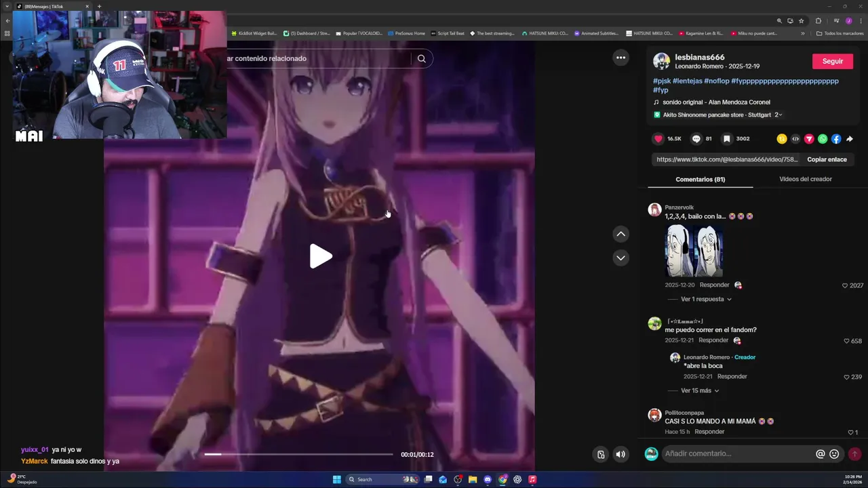Save video with the bookmark icon
This screenshot has height=488, width=868.
(727, 139)
